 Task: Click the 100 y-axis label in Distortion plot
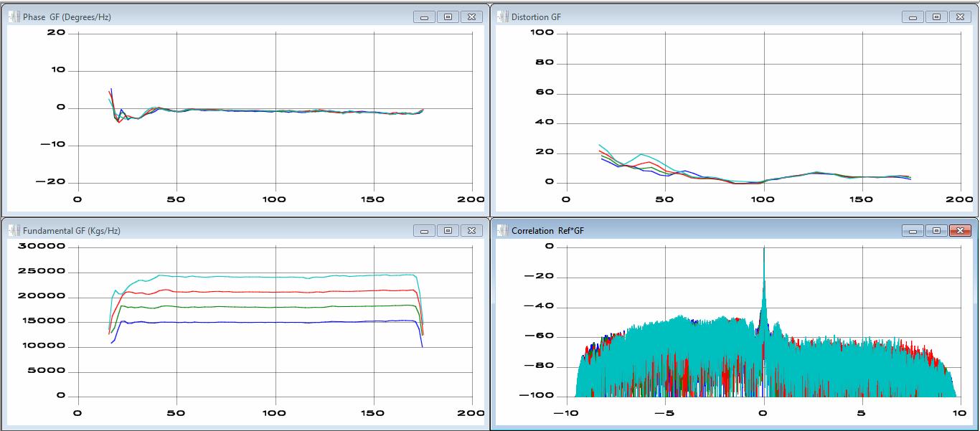(542, 32)
